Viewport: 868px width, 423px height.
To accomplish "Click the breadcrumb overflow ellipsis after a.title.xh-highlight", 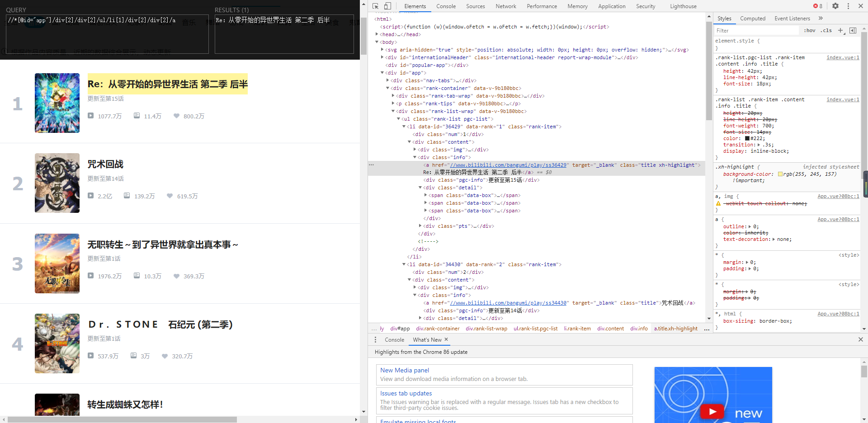I will pyautogui.click(x=707, y=329).
